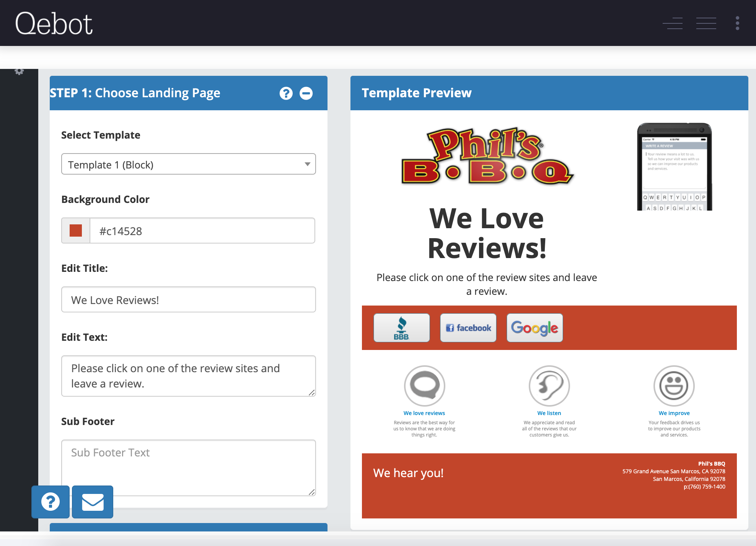Open the vertical three-dot options menu
Viewport: 756px width, 546px height.
tap(737, 23)
